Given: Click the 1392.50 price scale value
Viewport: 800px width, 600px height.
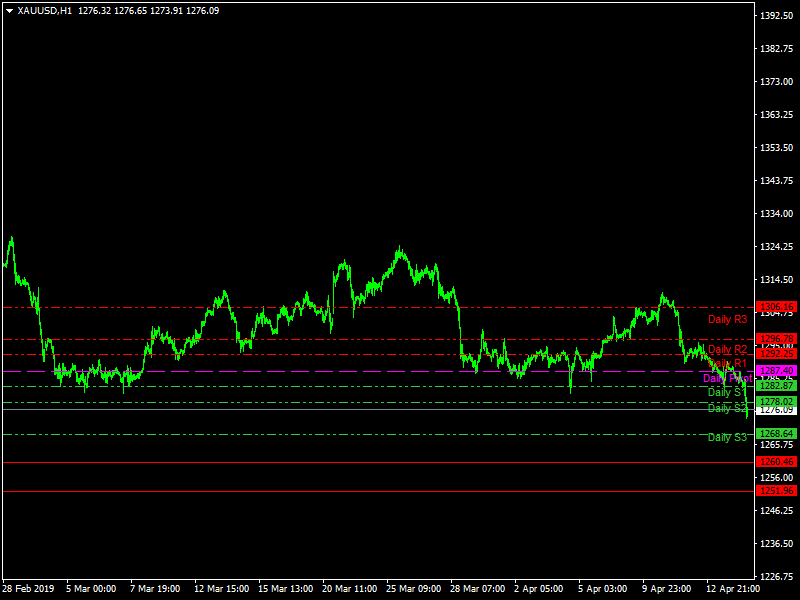Looking at the screenshot, I should tap(776, 16).
